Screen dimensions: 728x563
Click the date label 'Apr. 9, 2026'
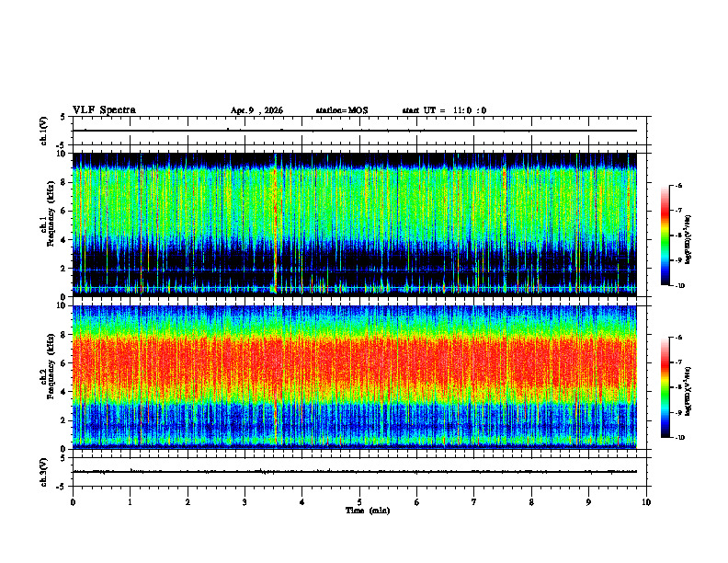pyautogui.click(x=256, y=110)
